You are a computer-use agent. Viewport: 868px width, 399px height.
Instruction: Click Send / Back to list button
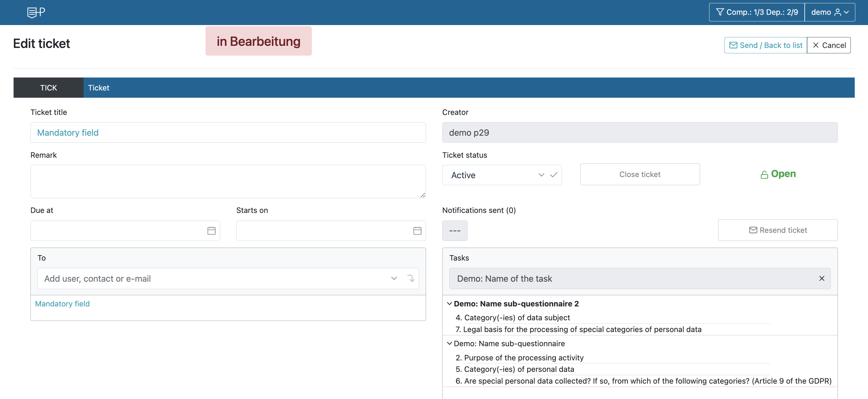coord(765,45)
